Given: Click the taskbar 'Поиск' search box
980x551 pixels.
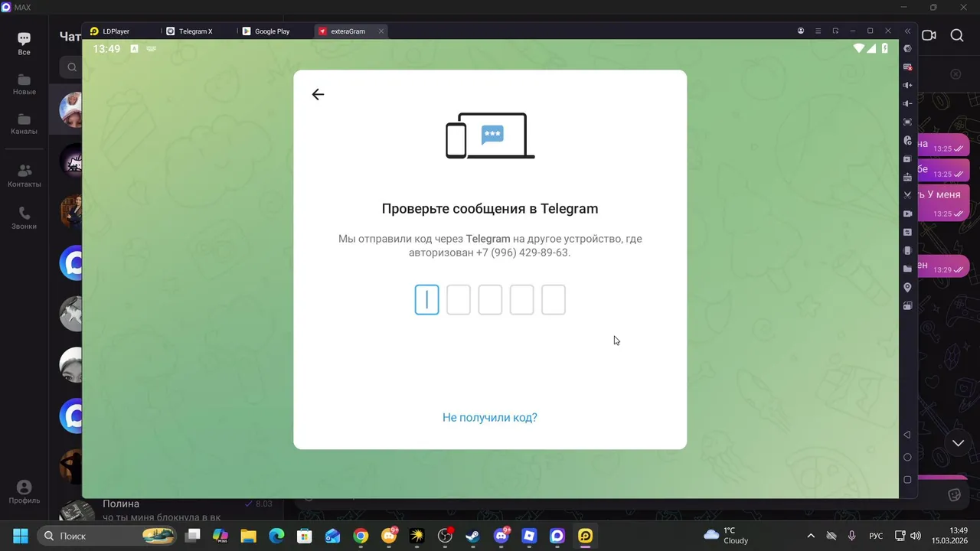Looking at the screenshot, I should 107,536.
